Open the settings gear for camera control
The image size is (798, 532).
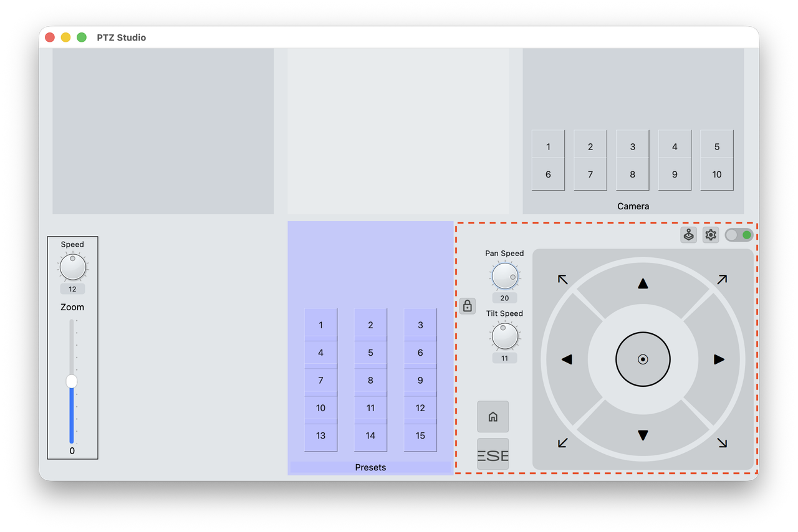pyautogui.click(x=710, y=235)
